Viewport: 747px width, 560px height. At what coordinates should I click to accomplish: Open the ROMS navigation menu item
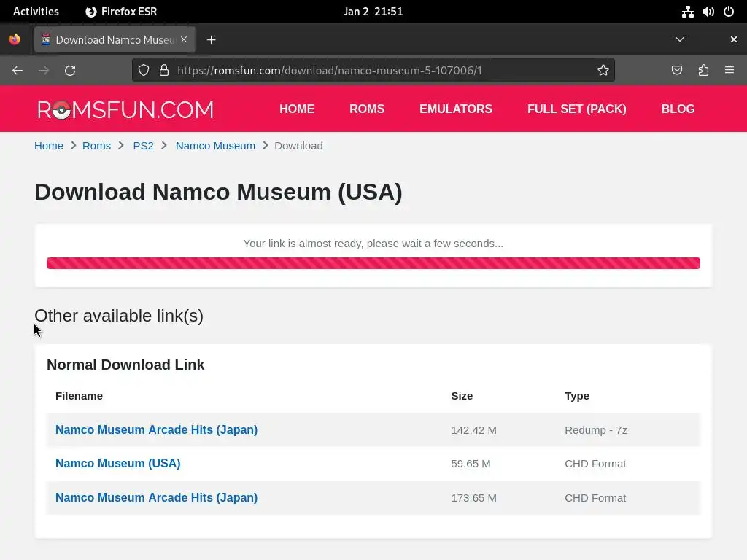[x=367, y=109]
